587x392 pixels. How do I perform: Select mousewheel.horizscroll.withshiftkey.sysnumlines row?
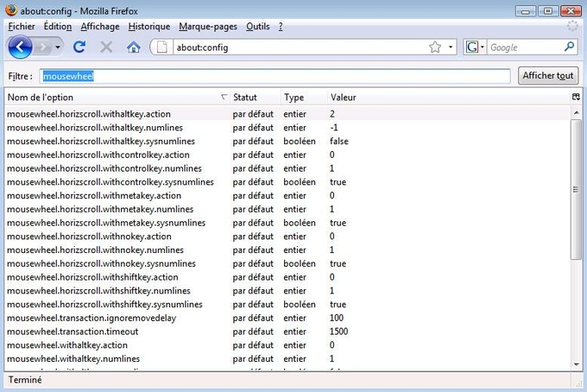tap(287, 305)
